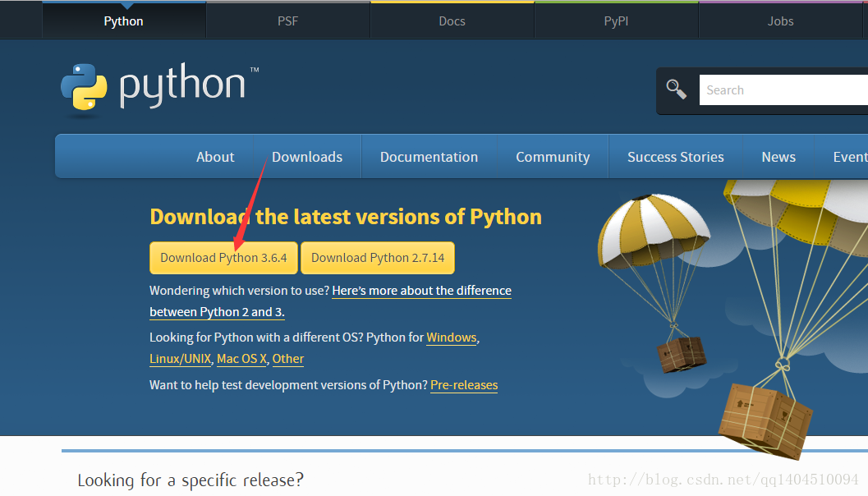Click the magnifying glass search icon

pyautogui.click(x=677, y=90)
